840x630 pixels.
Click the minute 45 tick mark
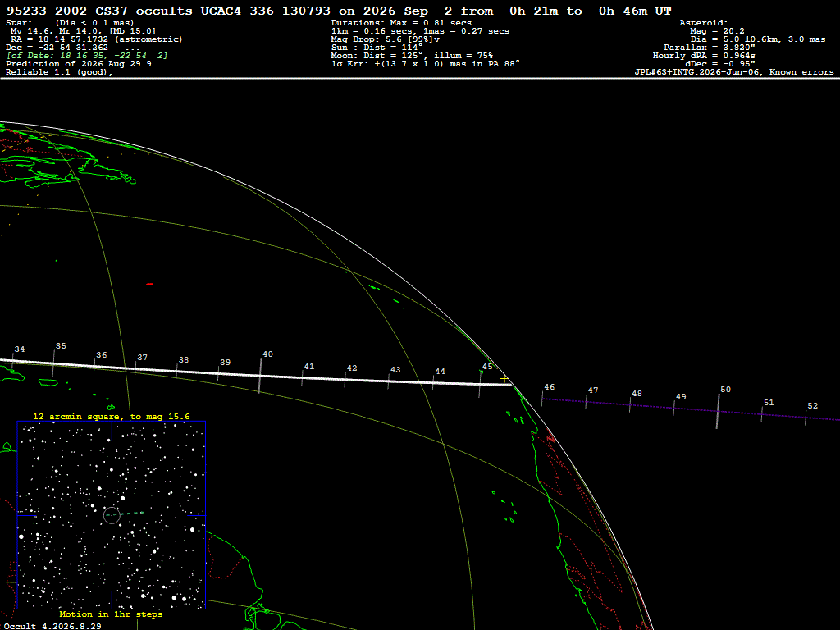pos(480,384)
